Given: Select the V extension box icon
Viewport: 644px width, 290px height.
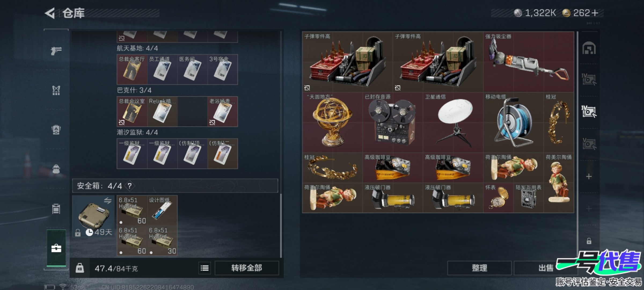Looking at the screenshot, I should pos(589,144).
